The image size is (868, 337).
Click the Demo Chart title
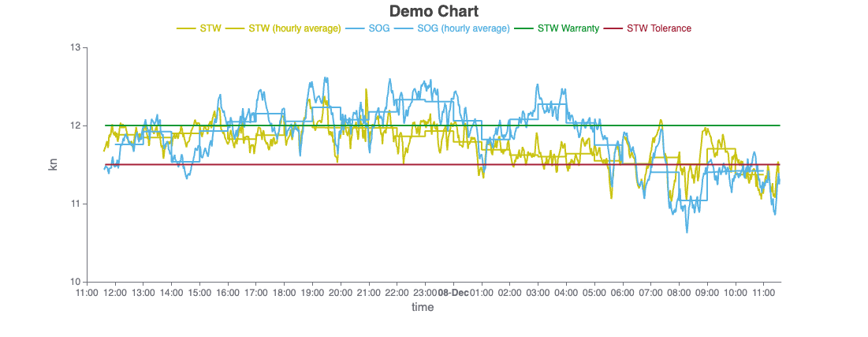434,11
